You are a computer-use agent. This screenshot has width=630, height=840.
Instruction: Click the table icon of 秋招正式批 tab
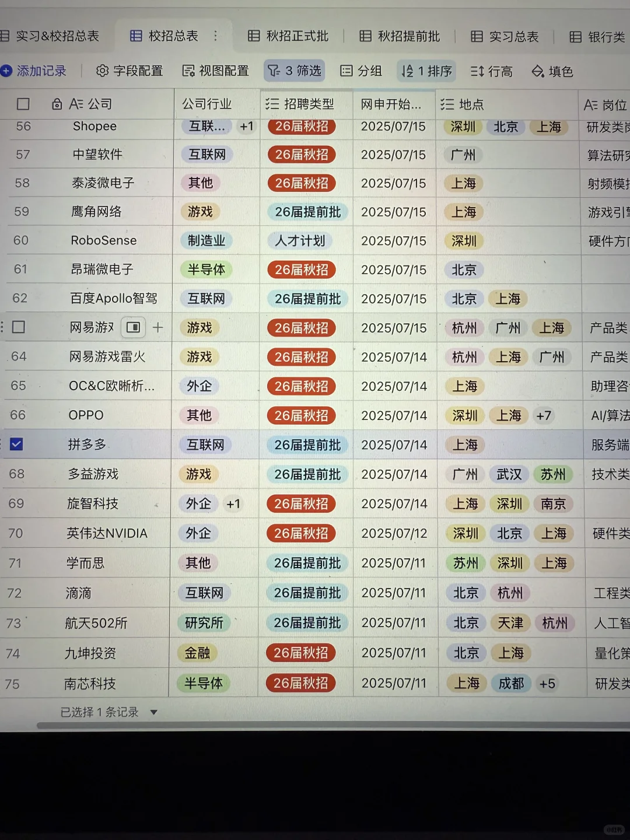[x=254, y=36]
